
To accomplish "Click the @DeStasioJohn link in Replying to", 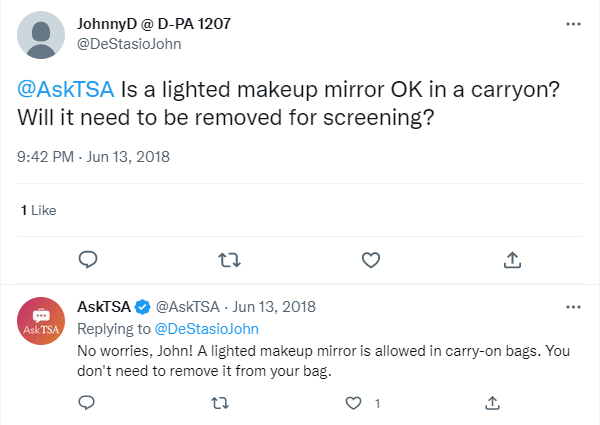I will coord(204,327).
